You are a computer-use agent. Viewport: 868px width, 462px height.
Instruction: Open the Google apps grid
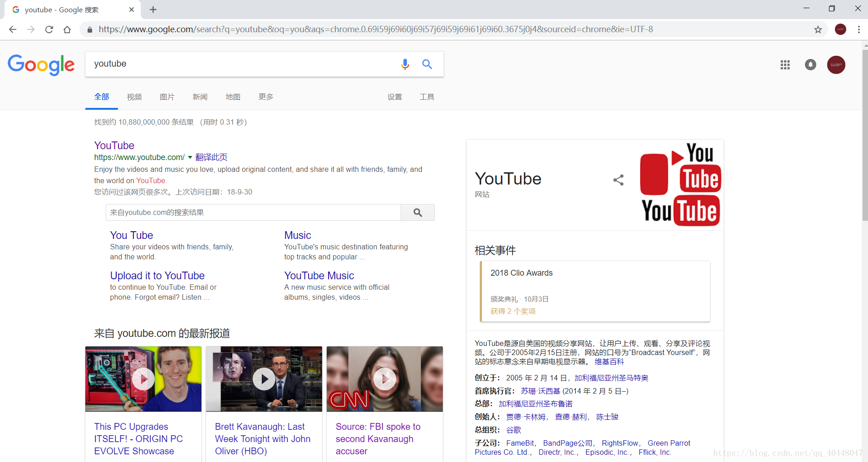pos(785,65)
